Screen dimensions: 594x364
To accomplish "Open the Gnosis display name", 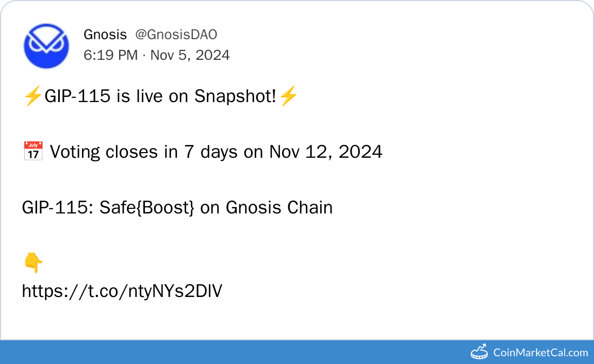I will click(105, 35).
